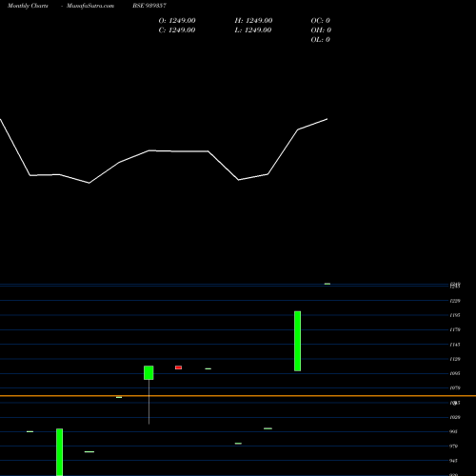This screenshot has height=476, width=476.
Task: Click the BSE symbol code text
Action: 149,6
